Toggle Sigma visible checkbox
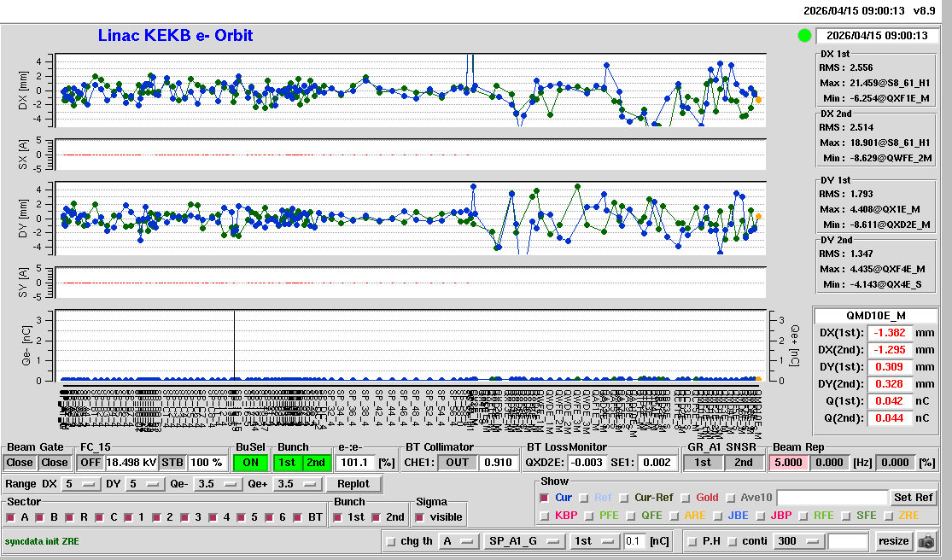952x560 pixels. click(x=419, y=517)
